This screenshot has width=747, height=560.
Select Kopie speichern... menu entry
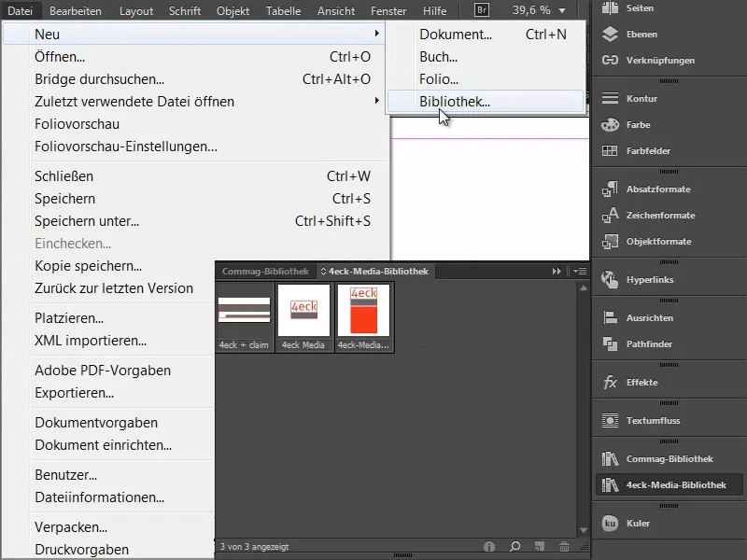(x=109, y=266)
